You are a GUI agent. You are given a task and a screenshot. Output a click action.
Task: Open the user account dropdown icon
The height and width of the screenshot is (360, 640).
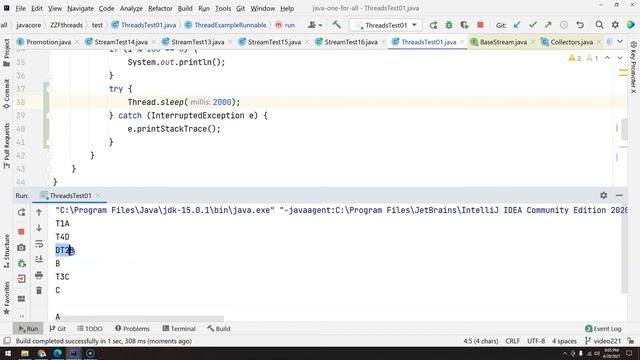pos(315,25)
